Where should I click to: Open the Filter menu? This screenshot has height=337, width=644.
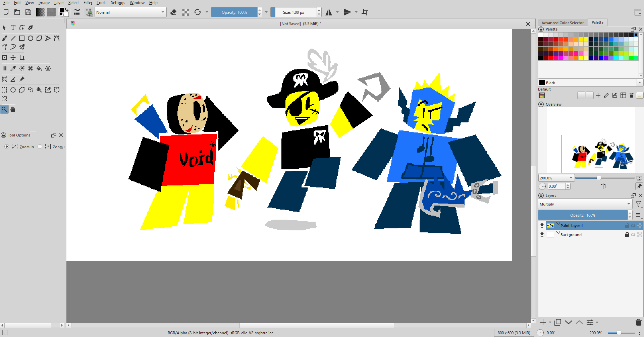(x=88, y=3)
